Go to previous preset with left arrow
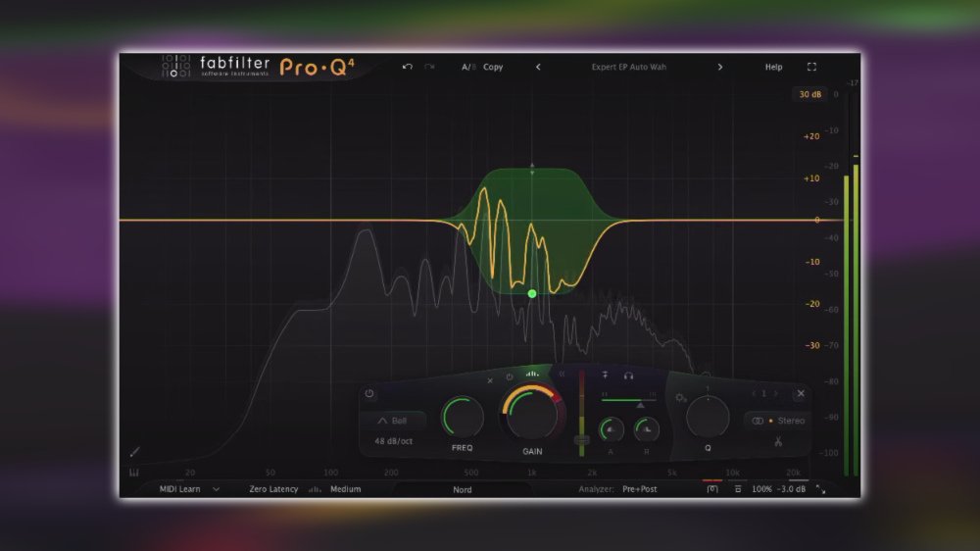The height and width of the screenshot is (551, 980). 538,67
